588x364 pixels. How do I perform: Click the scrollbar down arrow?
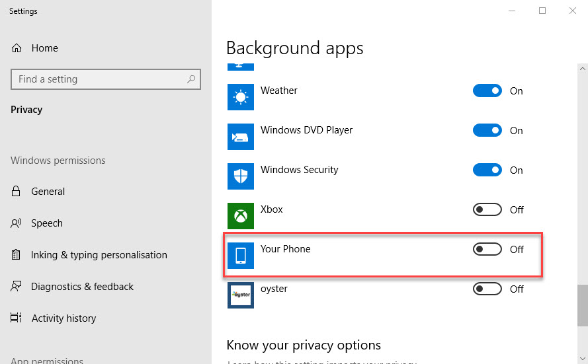click(x=582, y=359)
